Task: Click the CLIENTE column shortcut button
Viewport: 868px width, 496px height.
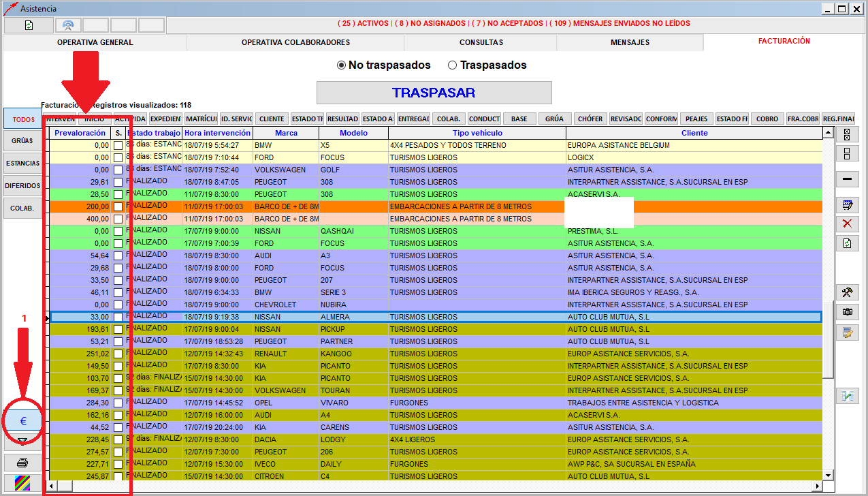Action: pos(272,119)
